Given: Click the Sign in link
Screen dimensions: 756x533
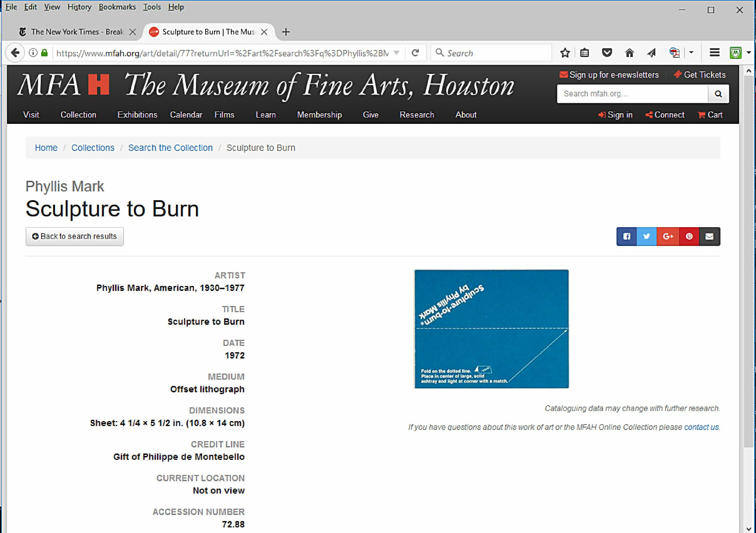Looking at the screenshot, I should point(615,115).
